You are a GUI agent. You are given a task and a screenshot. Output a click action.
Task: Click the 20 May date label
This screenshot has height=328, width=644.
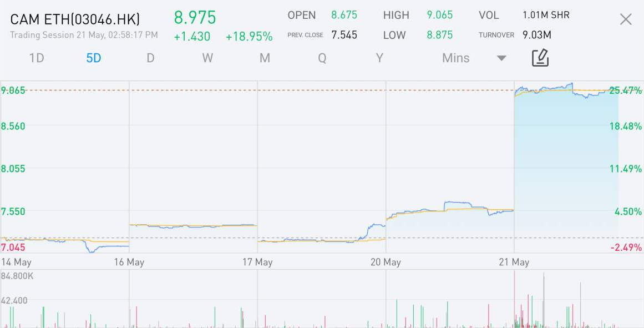point(386,262)
